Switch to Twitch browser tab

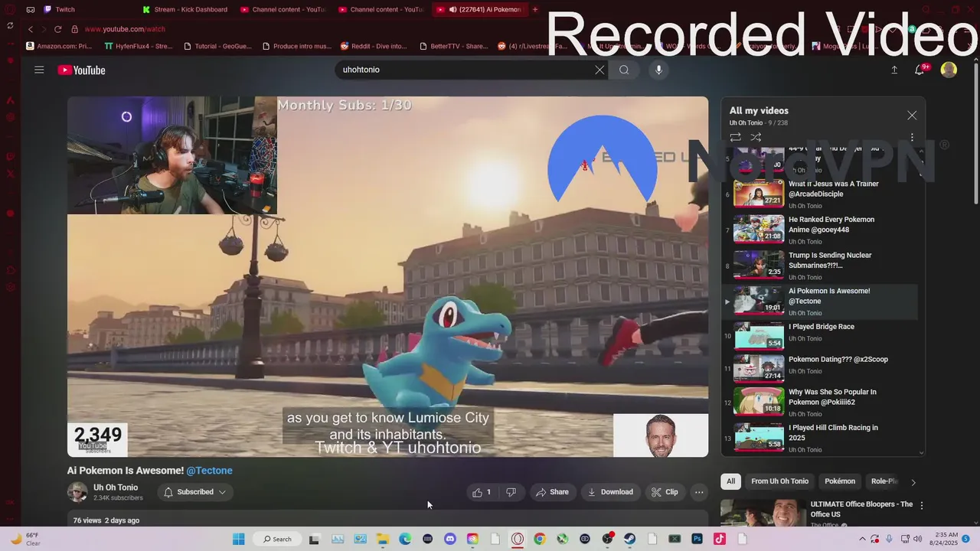[x=87, y=9]
